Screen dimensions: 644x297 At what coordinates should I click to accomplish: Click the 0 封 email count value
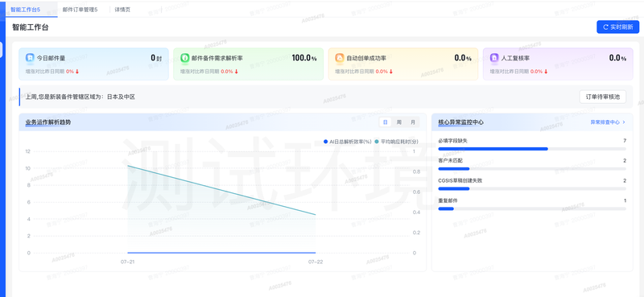(x=156, y=58)
